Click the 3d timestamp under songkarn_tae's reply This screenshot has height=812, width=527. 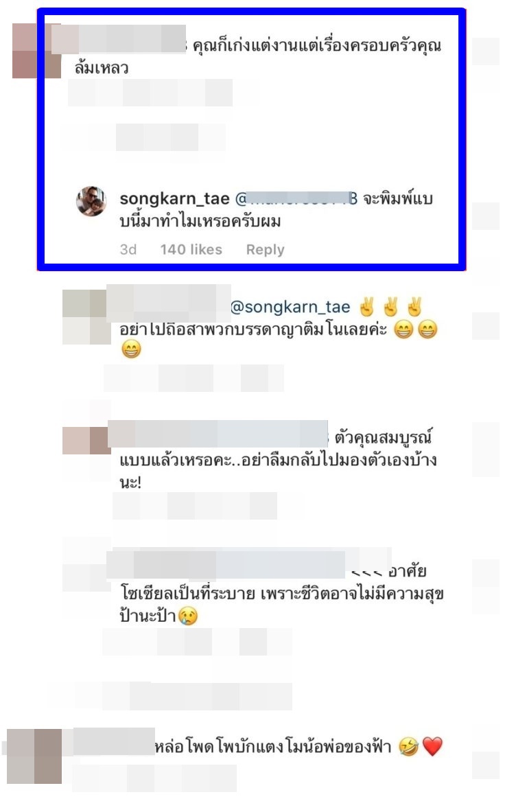(x=128, y=250)
